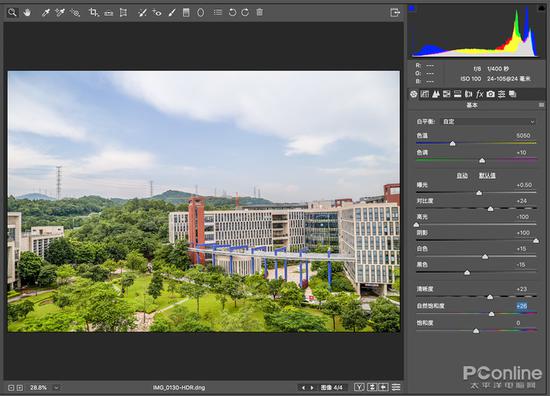Select the Crop tool

click(93, 13)
